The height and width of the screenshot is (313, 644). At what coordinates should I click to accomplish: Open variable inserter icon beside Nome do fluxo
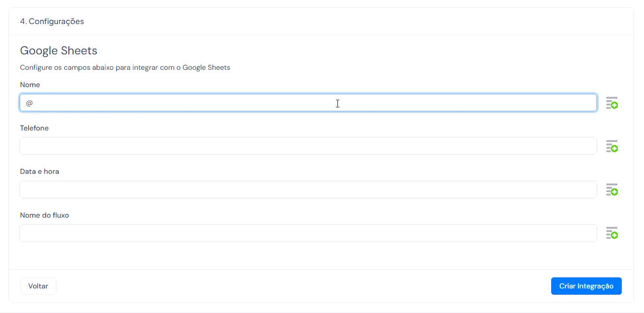tap(612, 233)
